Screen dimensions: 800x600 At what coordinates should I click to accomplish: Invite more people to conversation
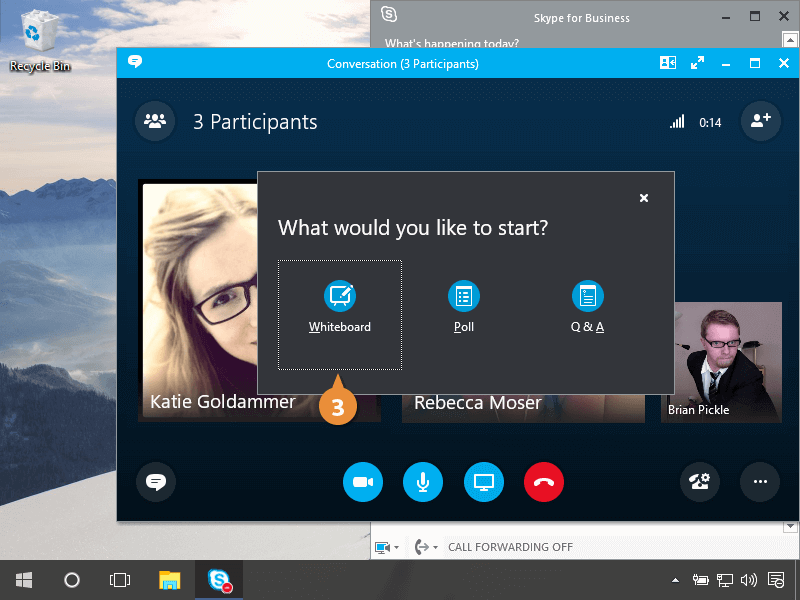[760, 121]
